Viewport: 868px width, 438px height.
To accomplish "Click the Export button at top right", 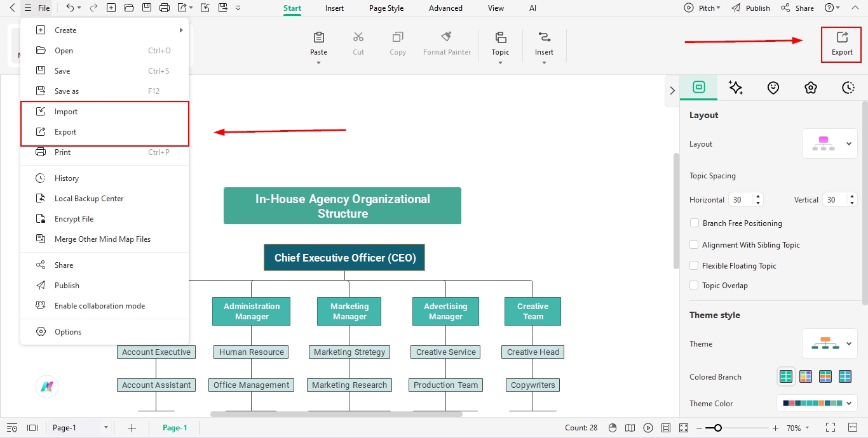I will pyautogui.click(x=841, y=44).
